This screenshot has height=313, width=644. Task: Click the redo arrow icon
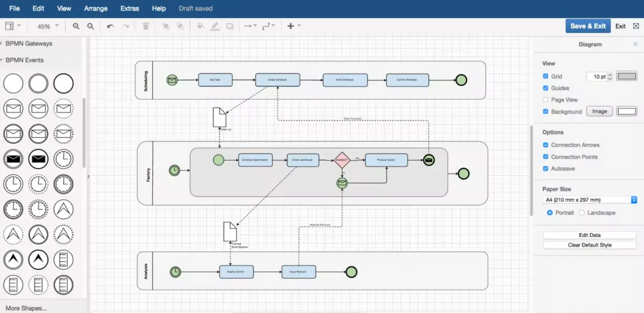click(x=126, y=26)
